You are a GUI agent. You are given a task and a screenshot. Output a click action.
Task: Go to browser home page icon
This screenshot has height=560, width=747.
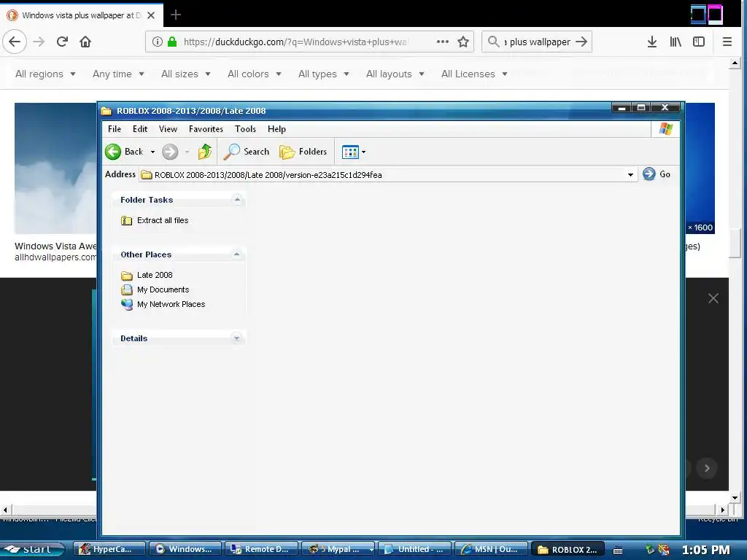coord(85,42)
